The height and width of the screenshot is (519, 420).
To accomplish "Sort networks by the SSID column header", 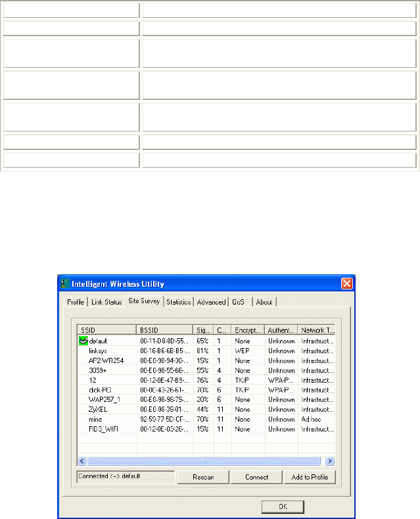I will coord(106,330).
